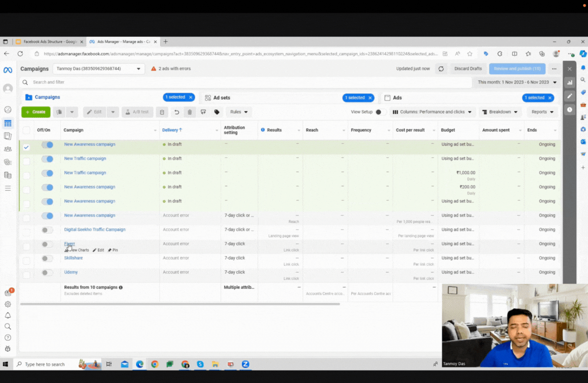
Task: Open the Settings gear in the left sidebar
Action: pos(8,304)
